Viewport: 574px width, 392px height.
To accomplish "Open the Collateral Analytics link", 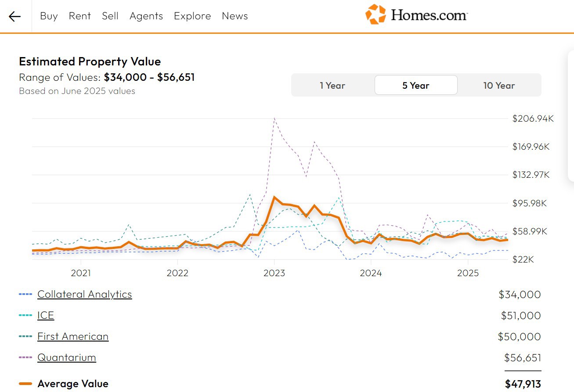I will tap(85, 294).
